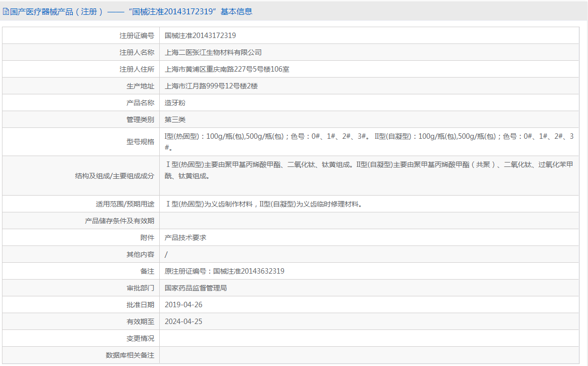
Task: Click the 有效期至 label
Action: pyautogui.click(x=140, y=322)
